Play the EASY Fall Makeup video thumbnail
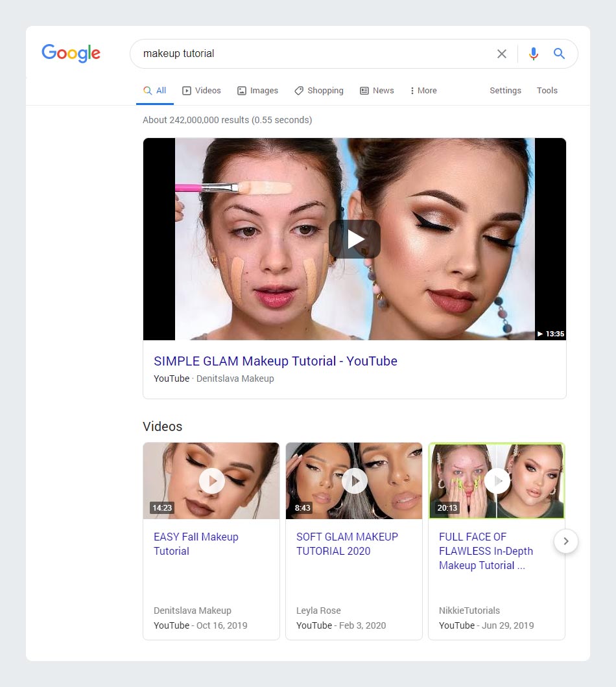616x687 pixels. 212,481
